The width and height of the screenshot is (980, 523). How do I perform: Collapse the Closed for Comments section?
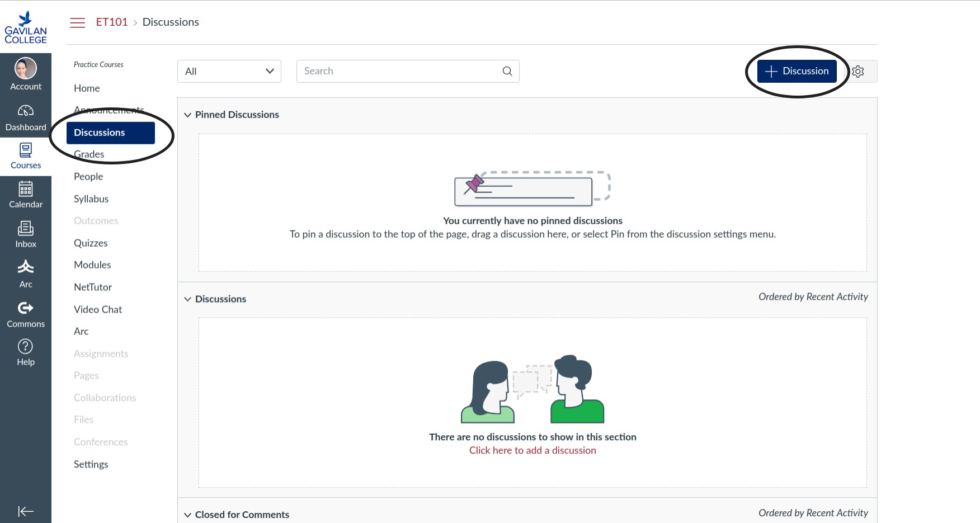(x=188, y=515)
